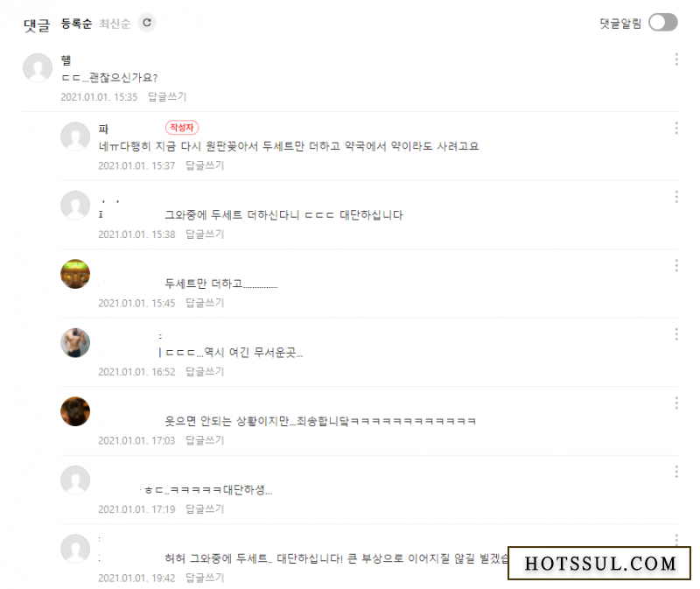Screen dimensions: 700x589
Task: Open the three-dot menu on the 15:45 comment
Action: pyautogui.click(x=676, y=266)
